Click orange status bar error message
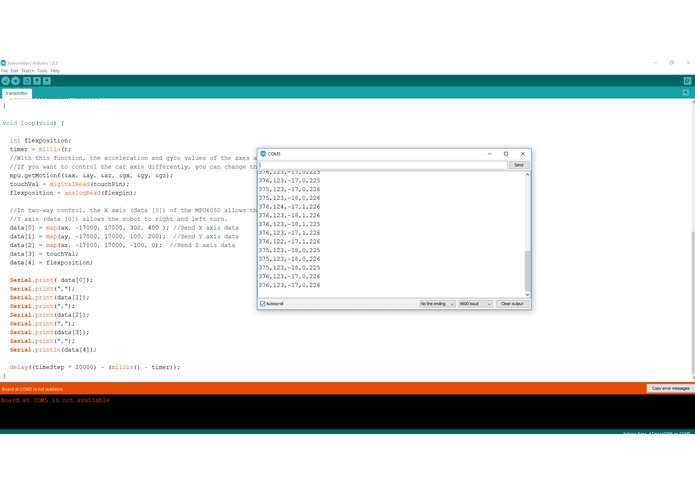The image size is (695, 494). [32, 389]
